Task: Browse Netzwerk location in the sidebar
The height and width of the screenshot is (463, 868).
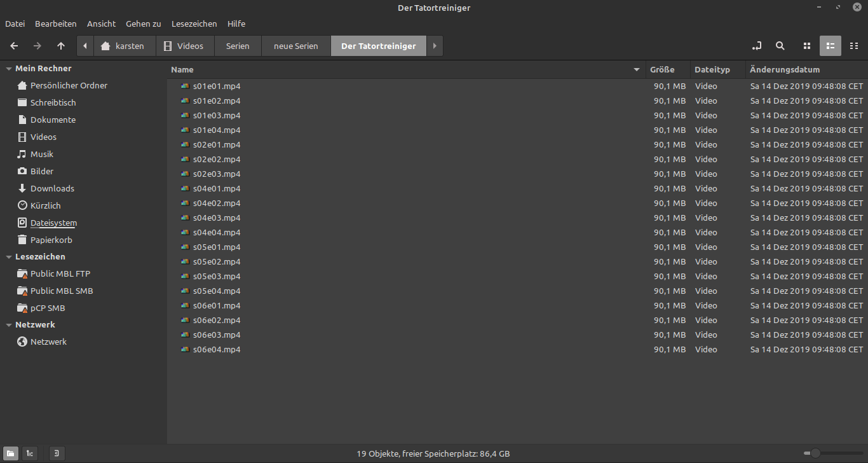Action: (x=48, y=342)
